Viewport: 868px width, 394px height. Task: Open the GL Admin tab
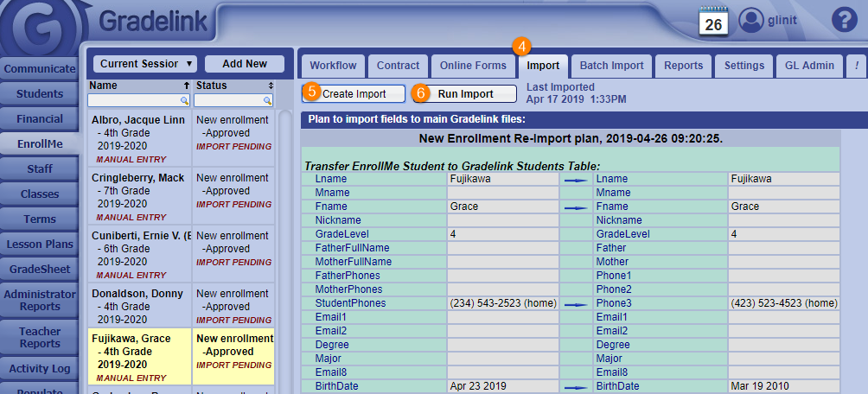pos(809,66)
